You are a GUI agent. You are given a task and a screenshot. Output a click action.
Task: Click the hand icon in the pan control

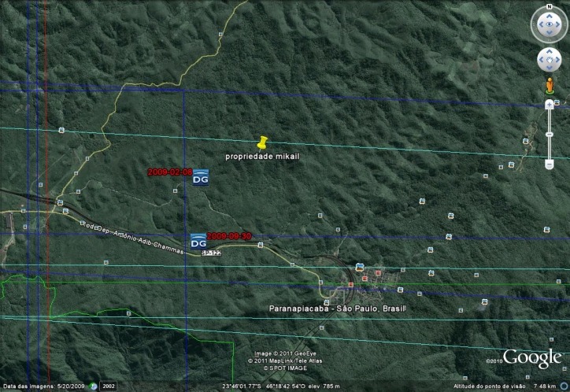[549, 60]
